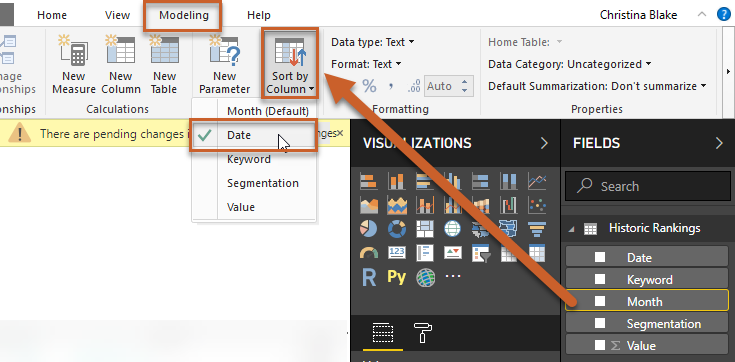This screenshot has height=362, width=735.
Task: Select the Map globe visual
Action: (452, 229)
